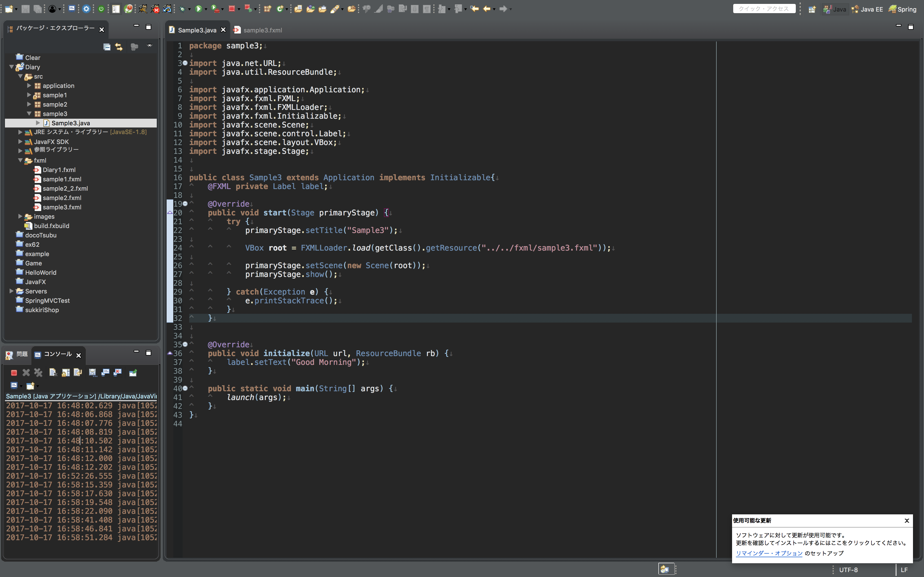
Task: Collapse all in Package Explorer
Action: click(x=107, y=46)
